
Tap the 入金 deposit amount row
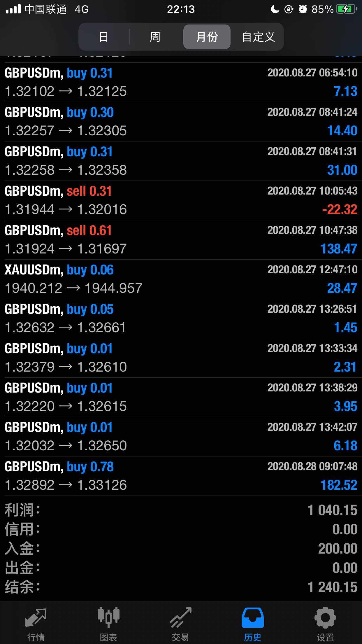click(x=181, y=549)
